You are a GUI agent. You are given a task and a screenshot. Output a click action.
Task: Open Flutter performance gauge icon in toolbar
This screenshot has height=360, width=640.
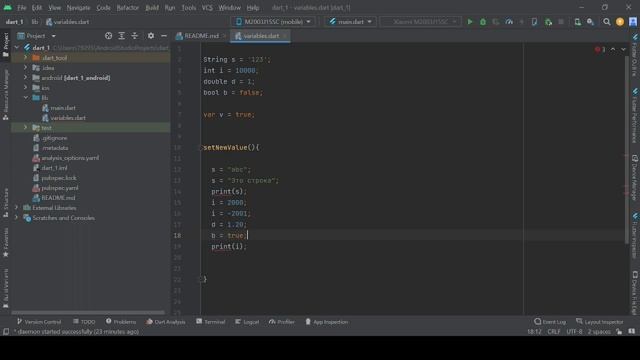pyautogui.click(x=509, y=22)
